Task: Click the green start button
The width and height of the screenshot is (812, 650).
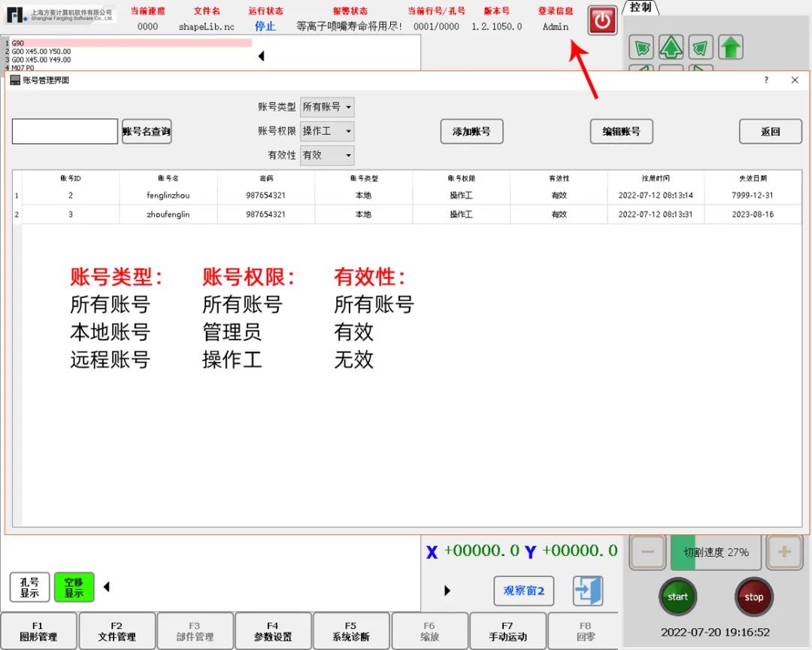Action: point(677,597)
